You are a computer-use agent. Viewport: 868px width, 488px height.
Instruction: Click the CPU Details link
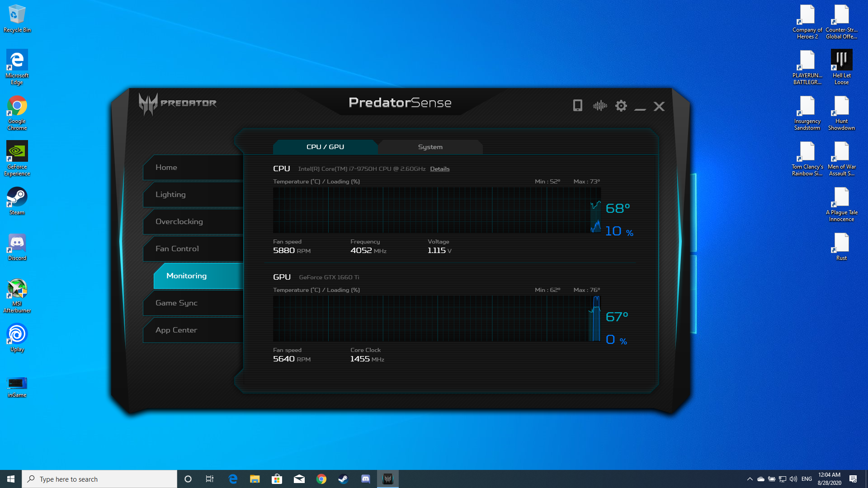(439, 169)
